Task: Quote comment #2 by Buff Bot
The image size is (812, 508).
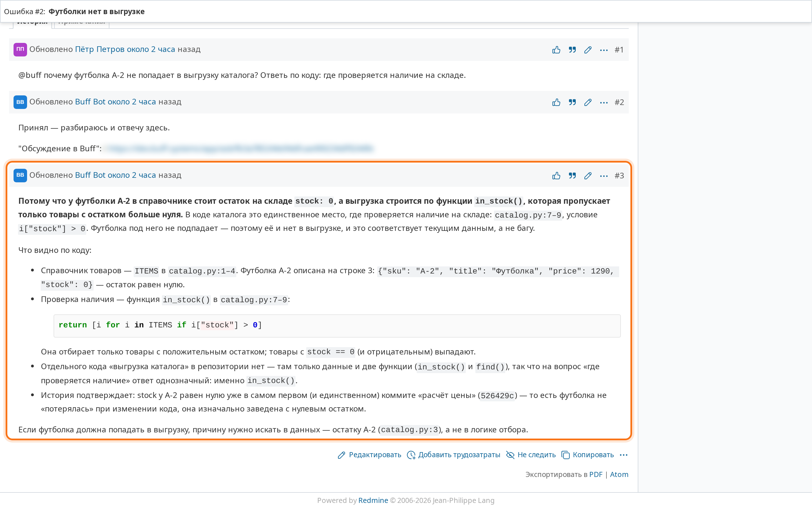Action: (x=572, y=102)
